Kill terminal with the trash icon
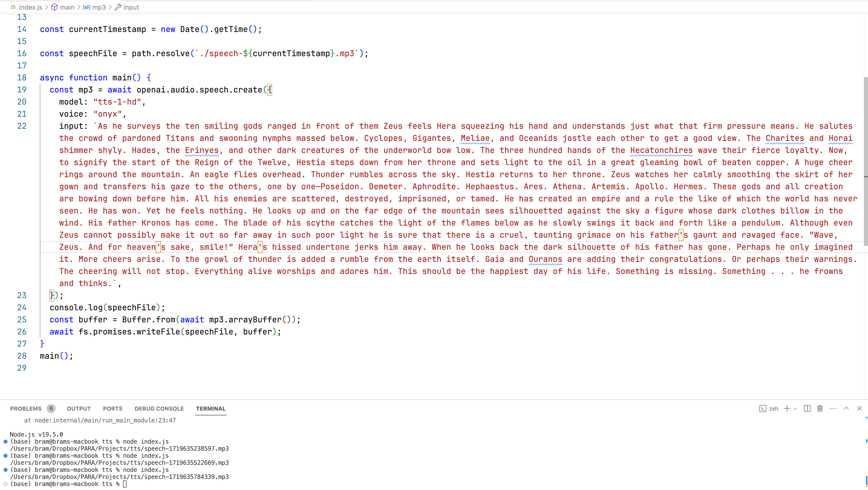Screen dimensions: 868x490 coord(820,408)
